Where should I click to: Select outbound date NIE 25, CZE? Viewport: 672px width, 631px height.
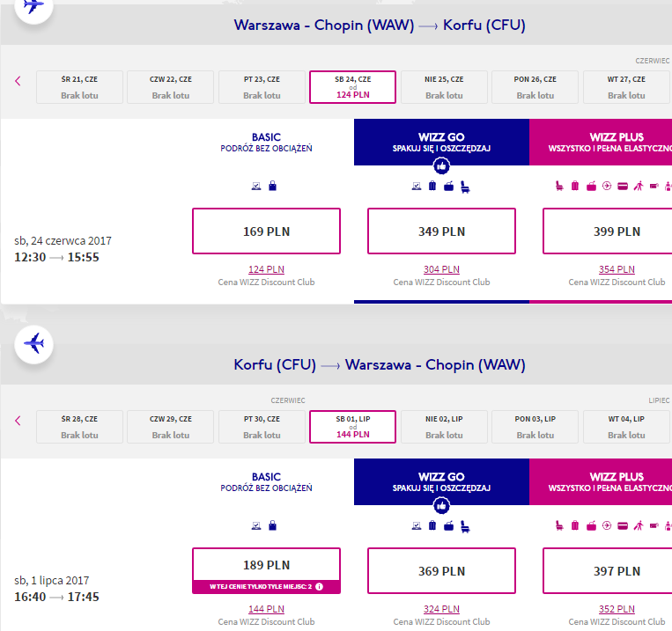click(x=444, y=87)
